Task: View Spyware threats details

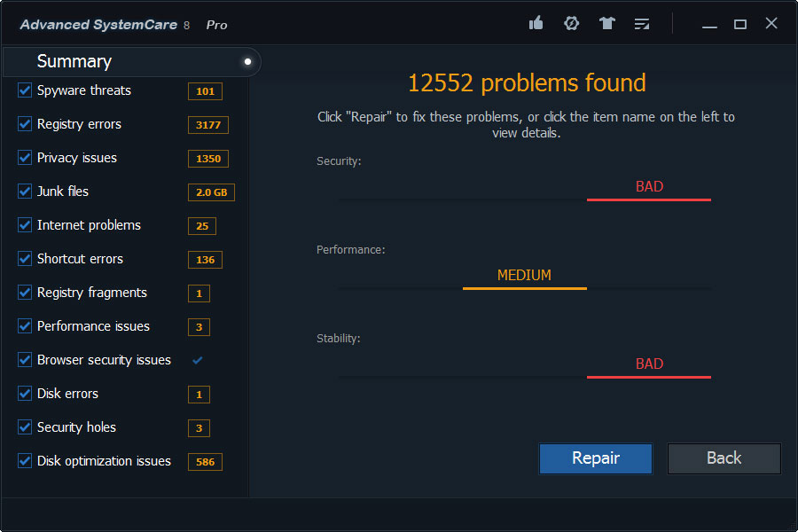Action: point(84,90)
